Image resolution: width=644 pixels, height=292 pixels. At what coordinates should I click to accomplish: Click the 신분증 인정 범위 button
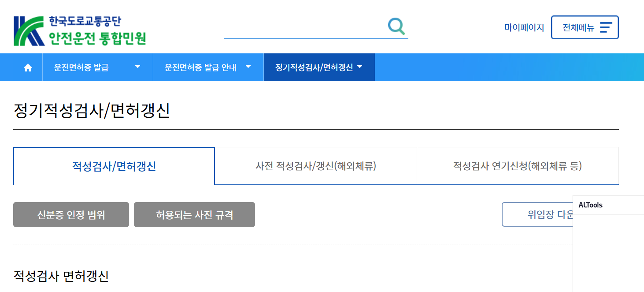point(71,215)
